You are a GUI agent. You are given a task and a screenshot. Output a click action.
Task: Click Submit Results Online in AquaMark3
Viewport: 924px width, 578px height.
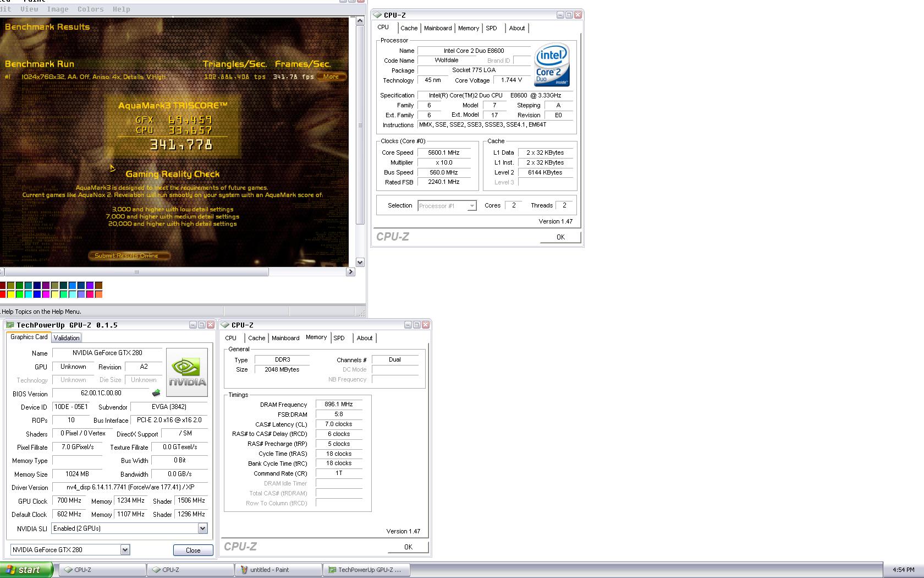point(129,255)
